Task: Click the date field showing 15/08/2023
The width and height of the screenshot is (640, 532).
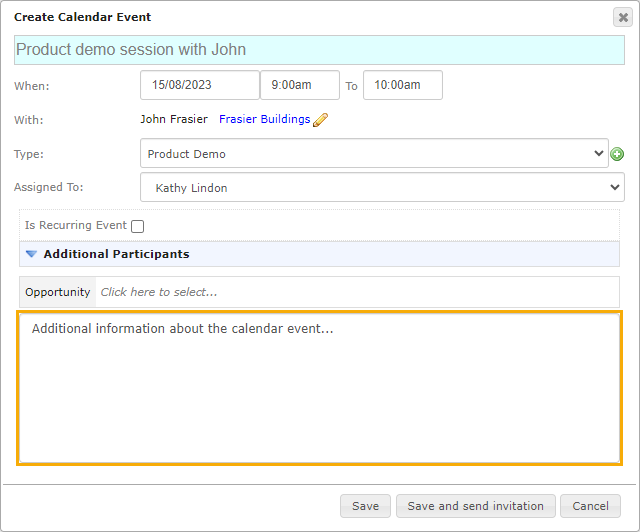Action: coord(200,85)
